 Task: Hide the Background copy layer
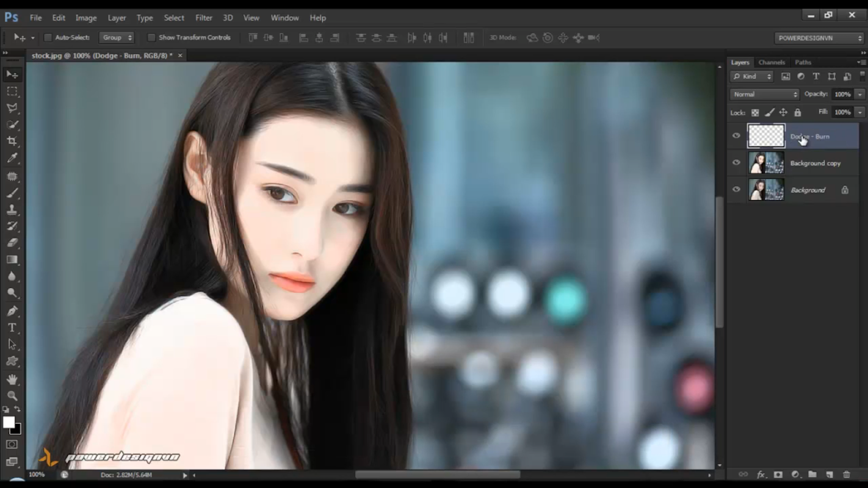736,163
